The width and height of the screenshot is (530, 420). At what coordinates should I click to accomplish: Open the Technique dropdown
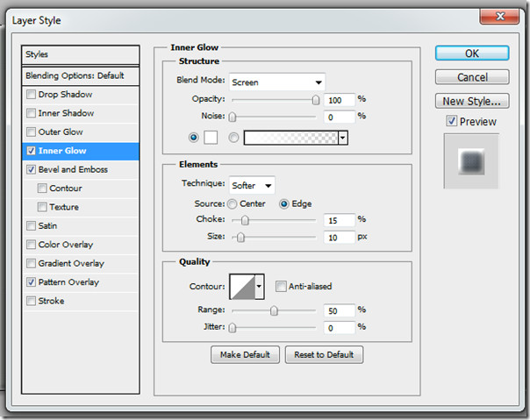[x=252, y=185]
